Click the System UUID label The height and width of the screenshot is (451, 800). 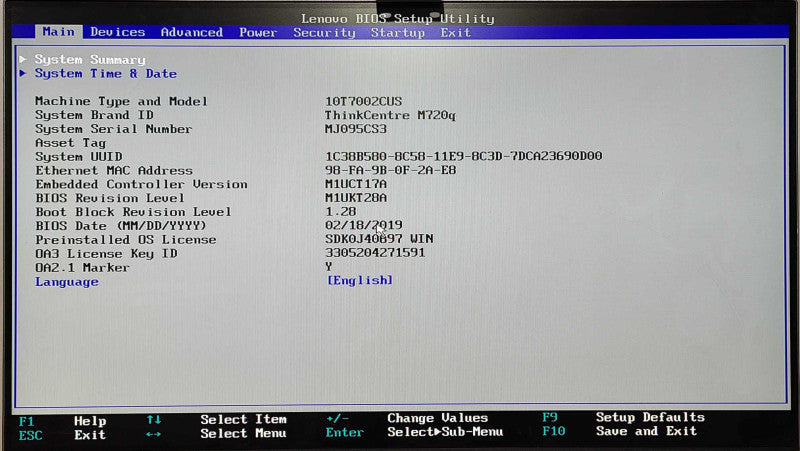[79, 157]
